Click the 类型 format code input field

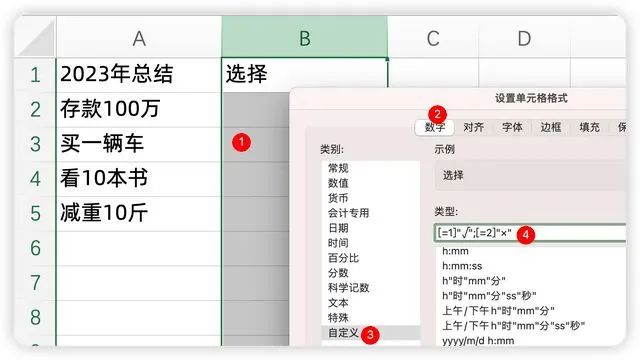click(x=530, y=233)
